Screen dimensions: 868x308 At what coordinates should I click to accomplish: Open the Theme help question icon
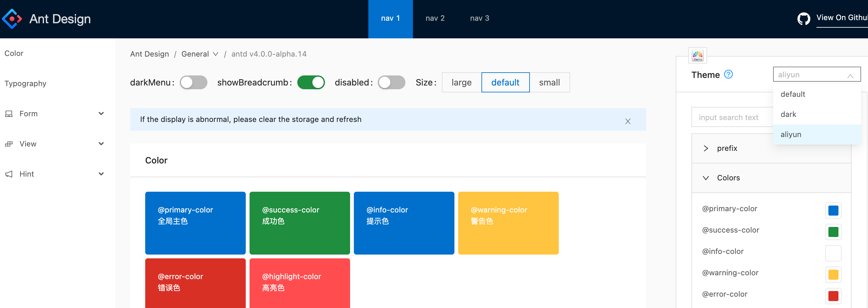[728, 74]
